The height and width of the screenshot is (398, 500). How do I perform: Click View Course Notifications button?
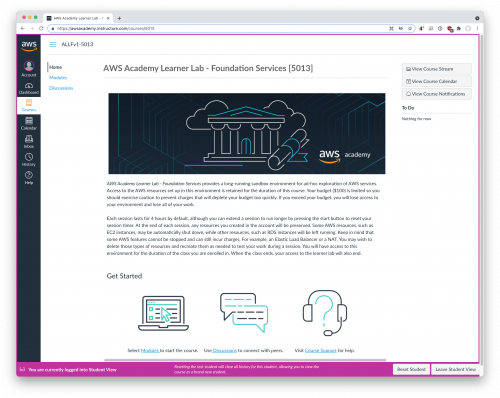pos(437,94)
